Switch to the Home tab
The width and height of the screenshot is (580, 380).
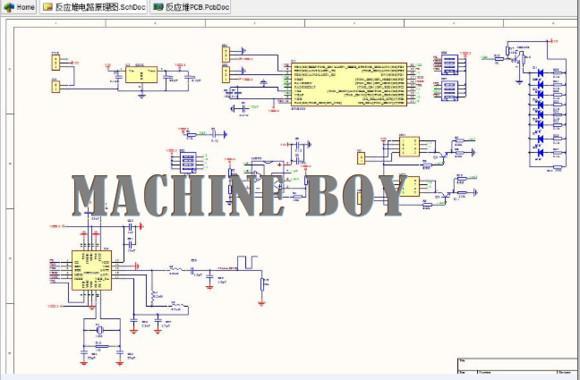19,7
